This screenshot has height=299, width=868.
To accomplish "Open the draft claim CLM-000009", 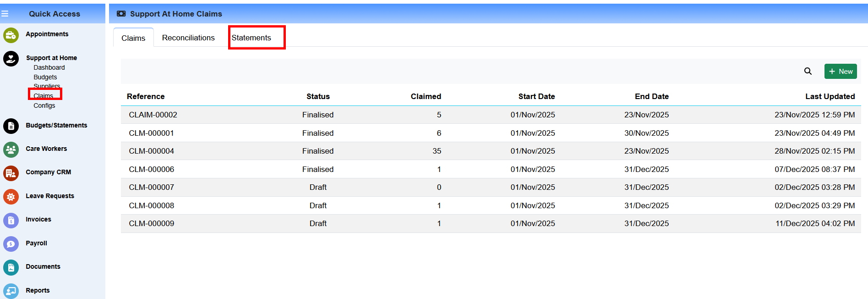I will (152, 223).
